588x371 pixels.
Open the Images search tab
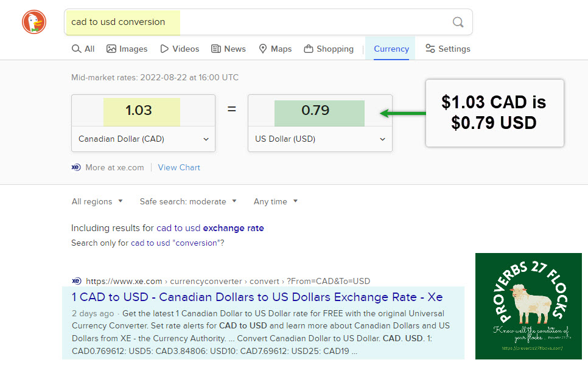click(x=127, y=49)
